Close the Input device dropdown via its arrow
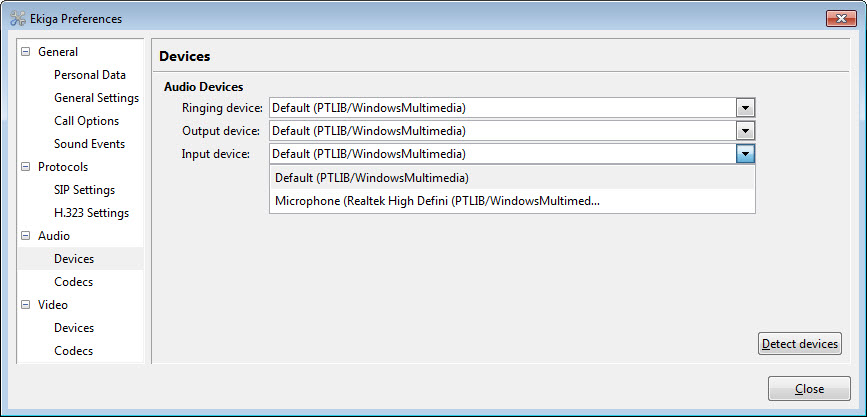 click(x=745, y=154)
